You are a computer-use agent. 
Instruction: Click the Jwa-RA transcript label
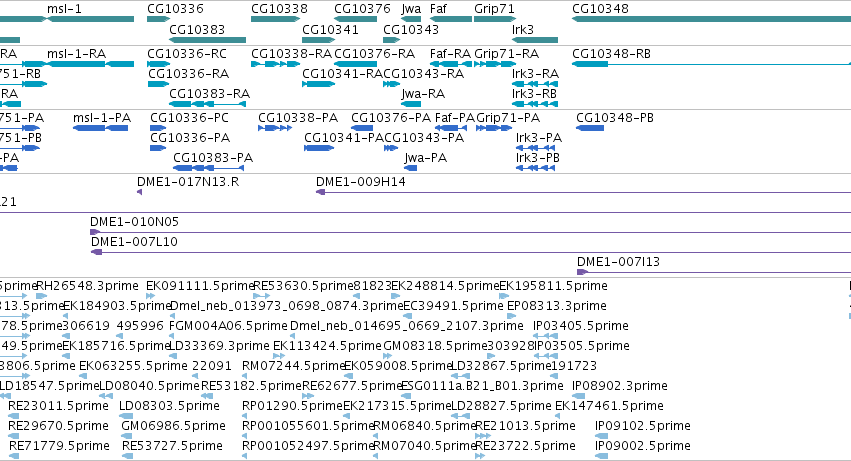click(x=423, y=94)
